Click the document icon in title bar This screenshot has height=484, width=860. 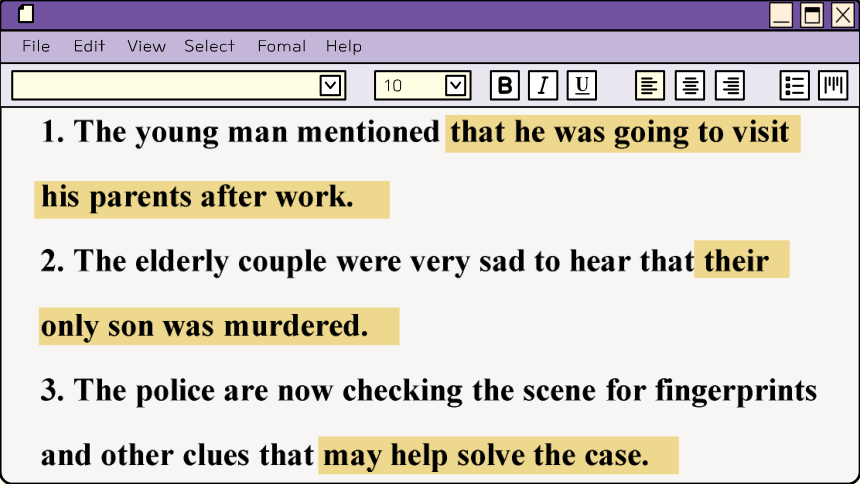(x=26, y=14)
